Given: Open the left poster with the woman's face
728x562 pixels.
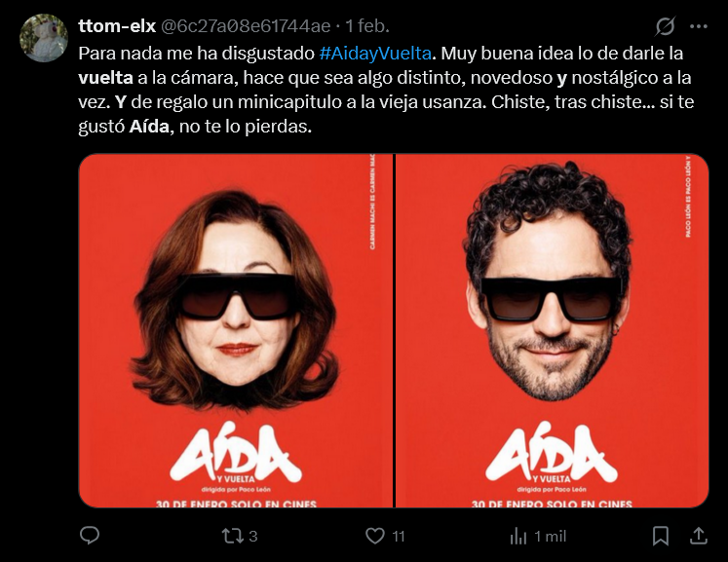Looking at the screenshot, I should 236,330.
